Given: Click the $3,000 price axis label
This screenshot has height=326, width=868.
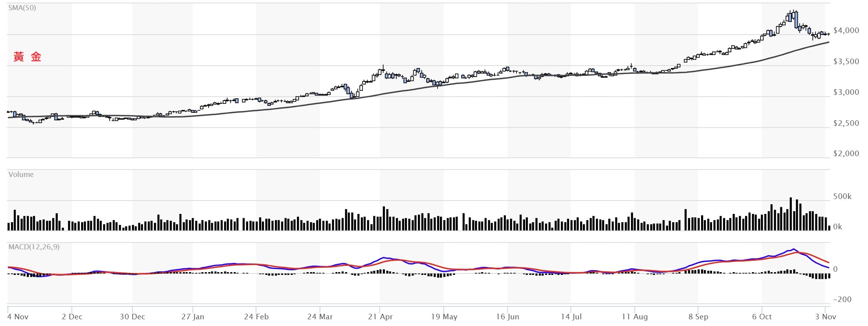Looking at the screenshot, I should tap(846, 92).
